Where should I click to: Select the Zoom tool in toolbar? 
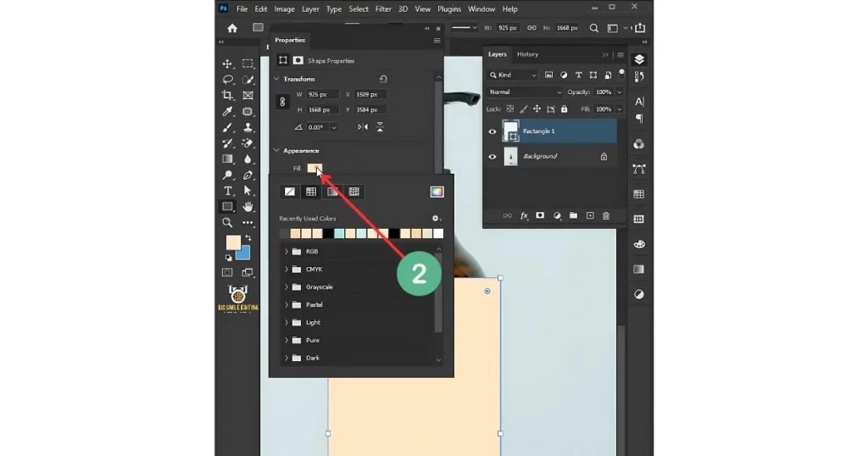pyautogui.click(x=227, y=222)
